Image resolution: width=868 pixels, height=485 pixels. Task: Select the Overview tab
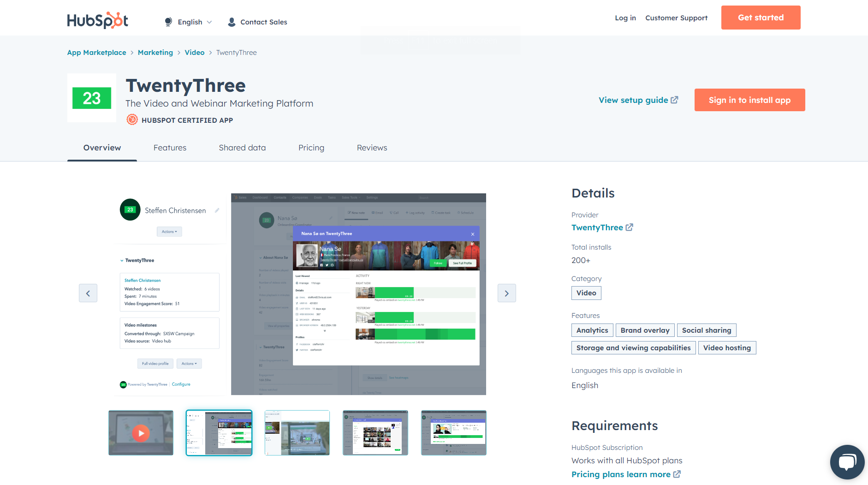[102, 148]
